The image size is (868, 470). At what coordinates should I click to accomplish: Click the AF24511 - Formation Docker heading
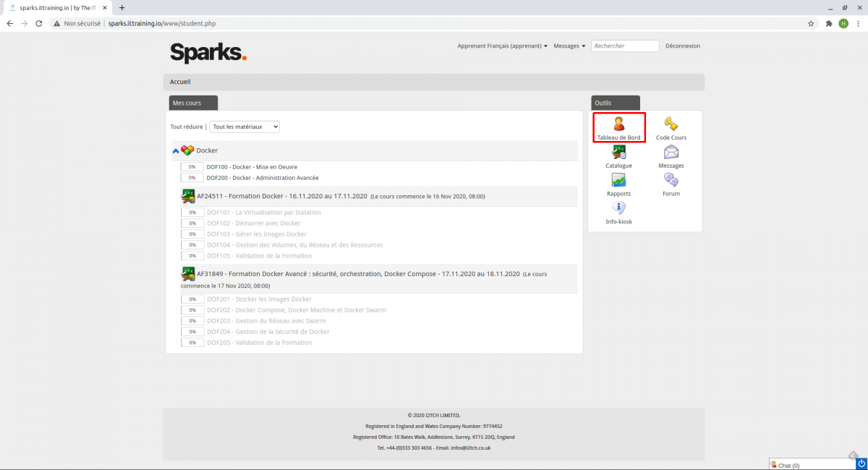(281, 195)
